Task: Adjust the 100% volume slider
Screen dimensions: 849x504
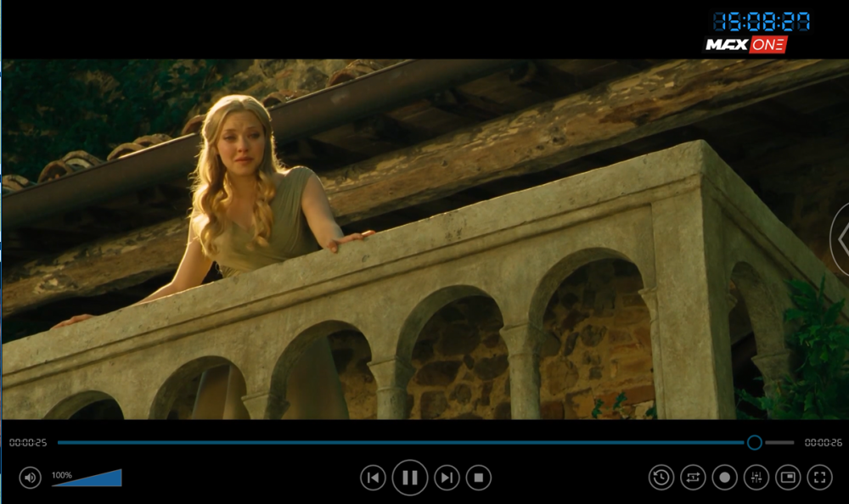Action: tap(87, 478)
